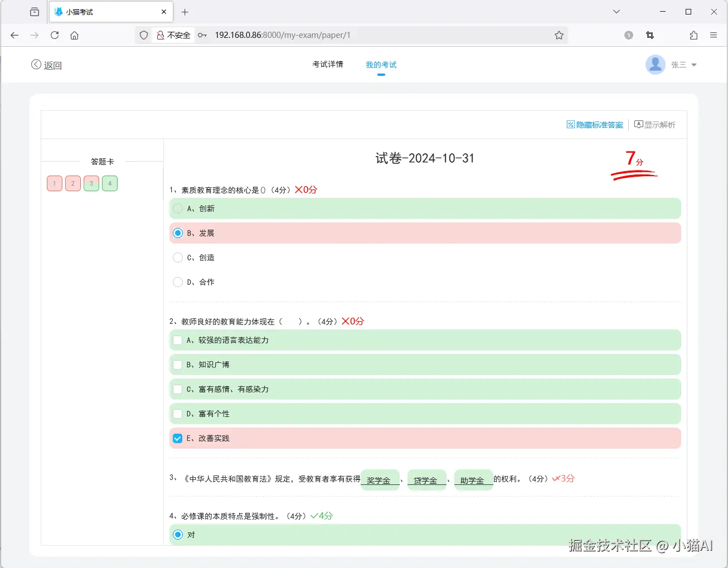Click the 张三 profile avatar icon
This screenshot has height=568, width=728.
pos(656,64)
